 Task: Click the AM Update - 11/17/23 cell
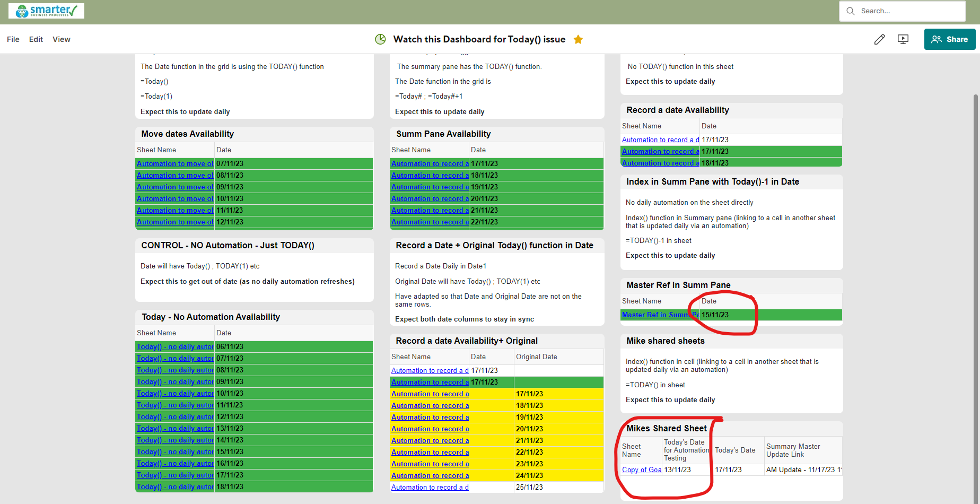(x=803, y=470)
